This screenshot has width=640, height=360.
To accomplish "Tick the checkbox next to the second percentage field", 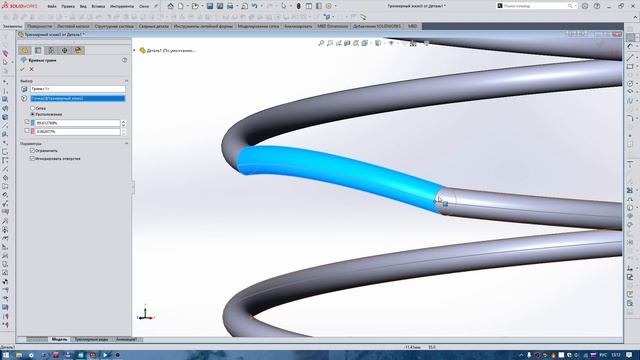I will tap(27, 131).
